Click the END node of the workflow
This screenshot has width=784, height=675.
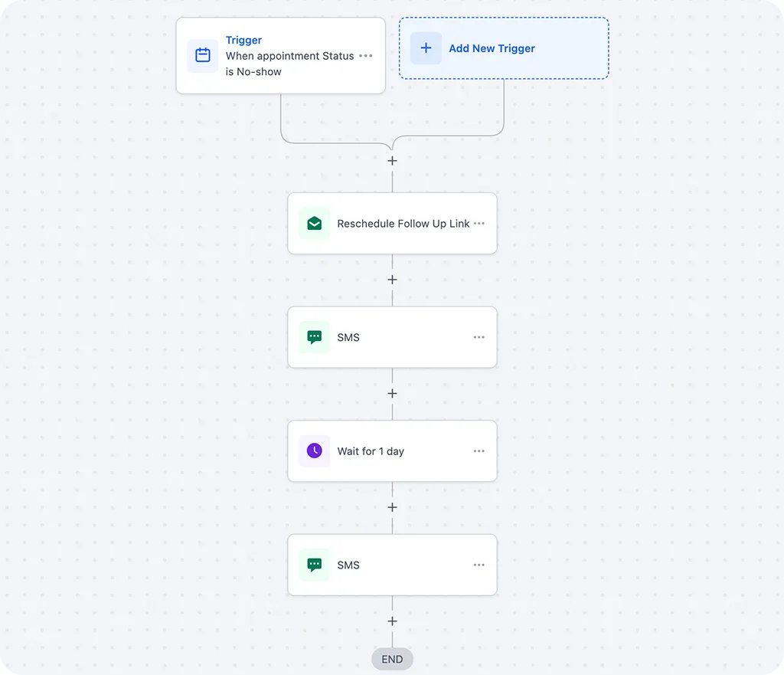pyautogui.click(x=392, y=660)
